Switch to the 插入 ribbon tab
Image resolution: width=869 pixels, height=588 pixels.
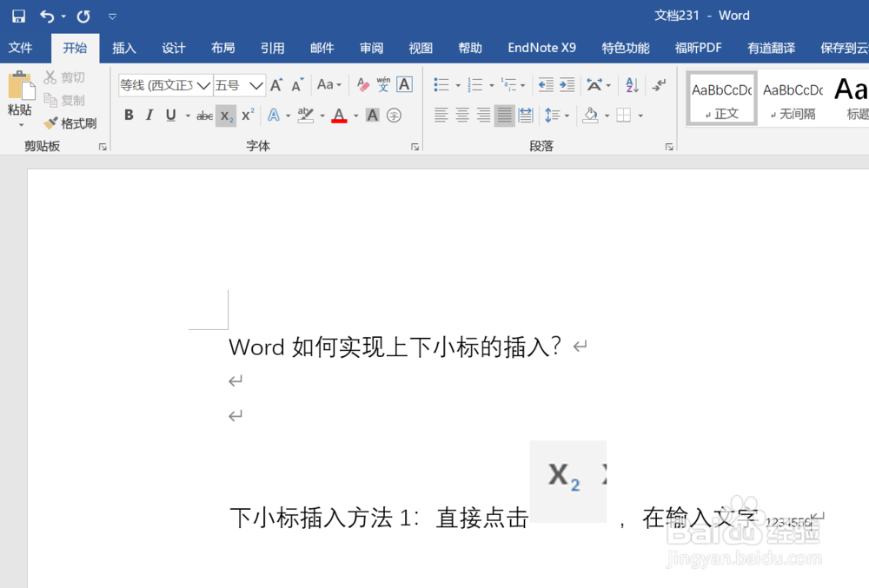(123, 48)
